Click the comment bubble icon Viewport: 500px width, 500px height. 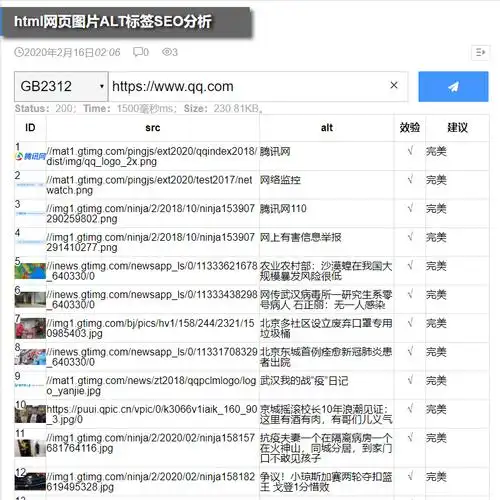tap(138, 52)
